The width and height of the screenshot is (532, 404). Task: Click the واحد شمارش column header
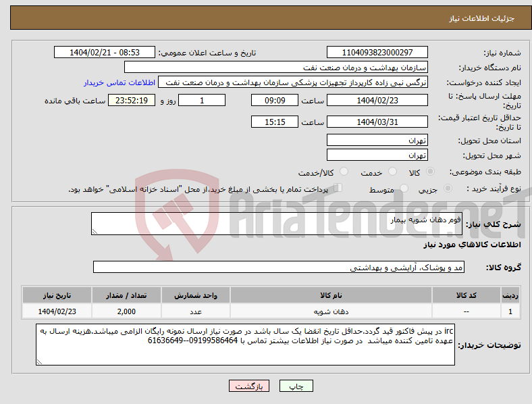click(196, 295)
